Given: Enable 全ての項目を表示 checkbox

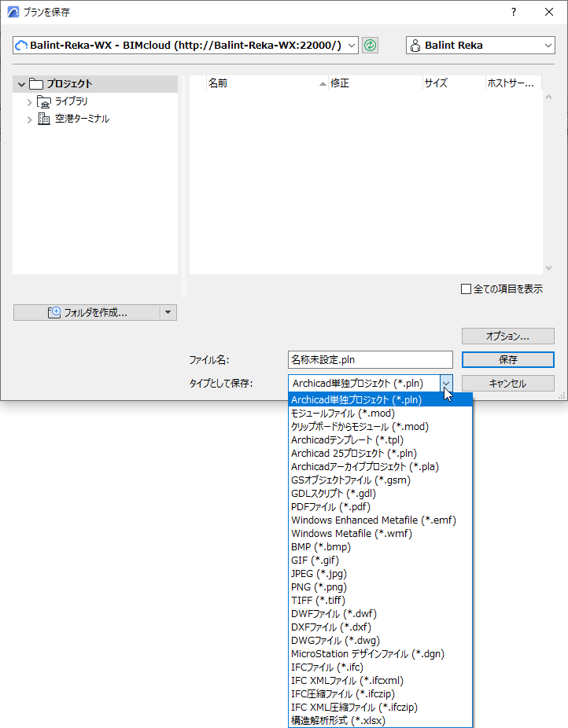Looking at the screenshot, I should point(466,289).
